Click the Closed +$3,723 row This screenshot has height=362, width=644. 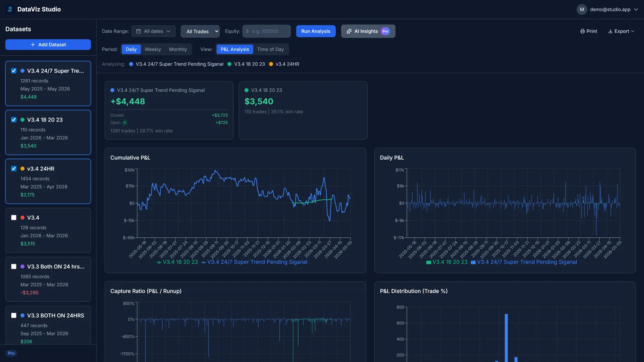(169, 115)
